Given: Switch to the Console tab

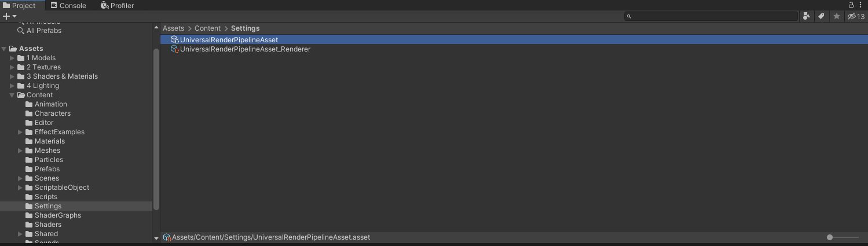Looking at the screenshot, I should coord(68,6).
